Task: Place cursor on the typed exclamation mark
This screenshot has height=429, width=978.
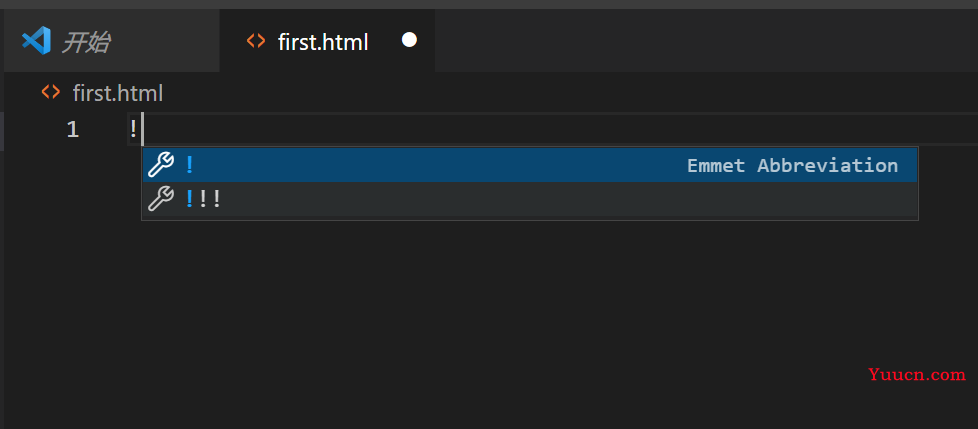Action: pos(133,129)
